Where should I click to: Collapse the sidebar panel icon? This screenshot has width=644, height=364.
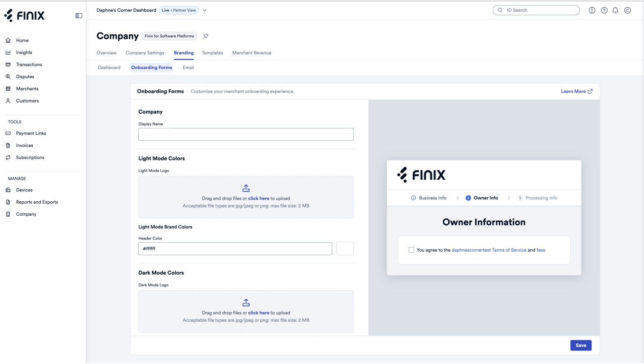(x=79, y=16)
